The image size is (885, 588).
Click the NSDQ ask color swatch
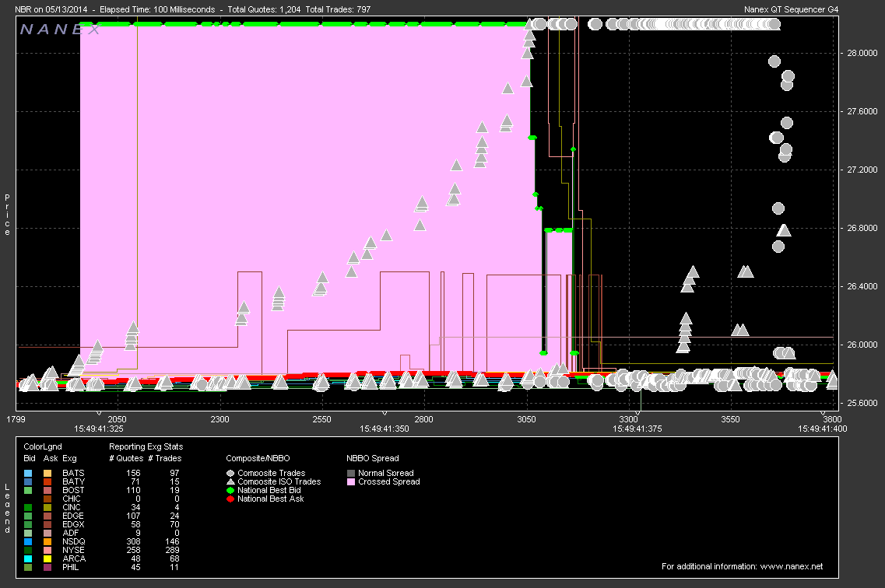48,542
